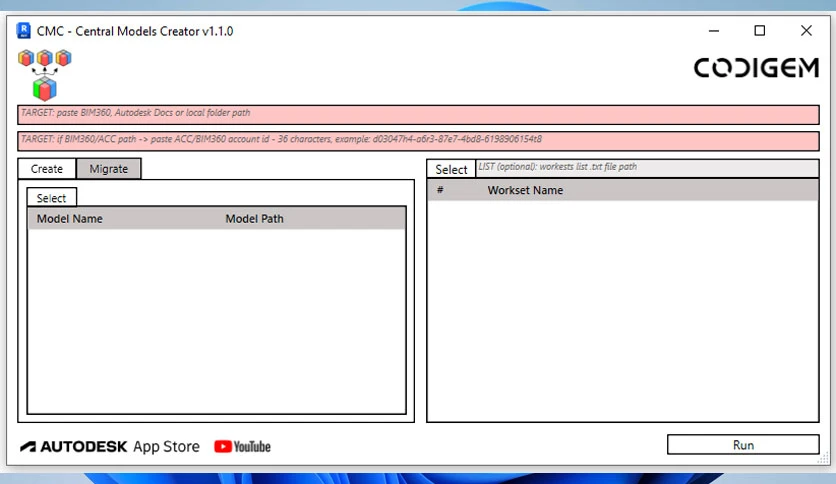The height and width of the screenshot is (484, 836).
Task: Click Select button above the Model Name table
Action: pyautogui.click(x=51, y=198)
